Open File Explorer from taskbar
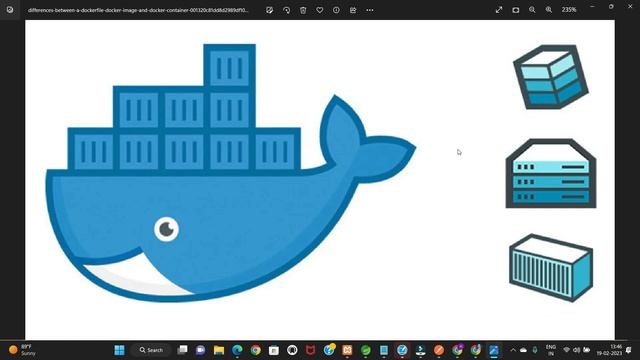This screenshot has height=360, width=640. coord(219,350)
